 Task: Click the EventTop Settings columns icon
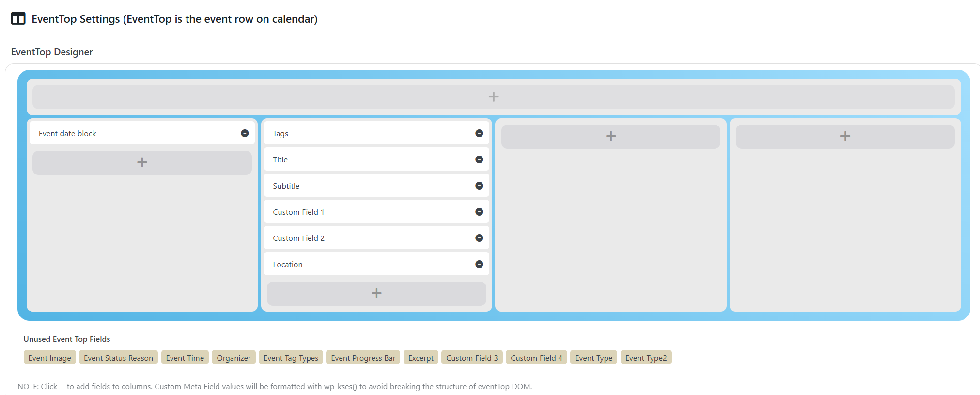pyautogui.click(x=18, y=19)
